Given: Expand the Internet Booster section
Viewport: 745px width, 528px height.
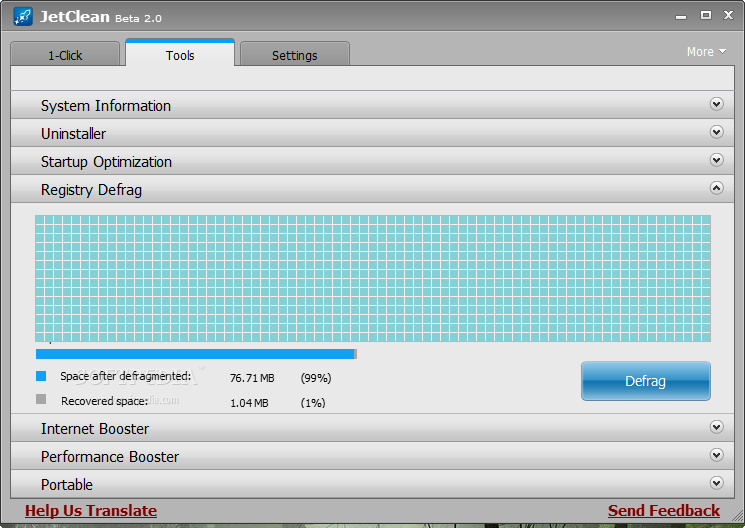Looking at the screenshot, I should point(372,428).
